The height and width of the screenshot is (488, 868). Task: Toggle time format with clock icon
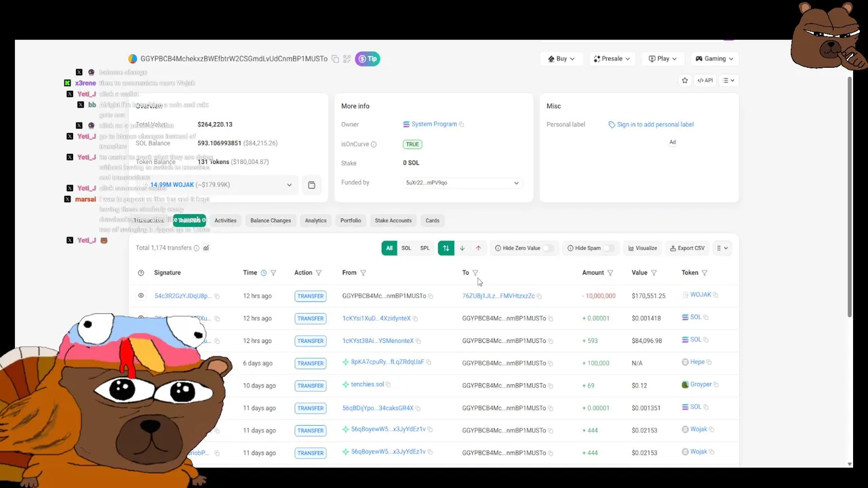click(264, 273)
